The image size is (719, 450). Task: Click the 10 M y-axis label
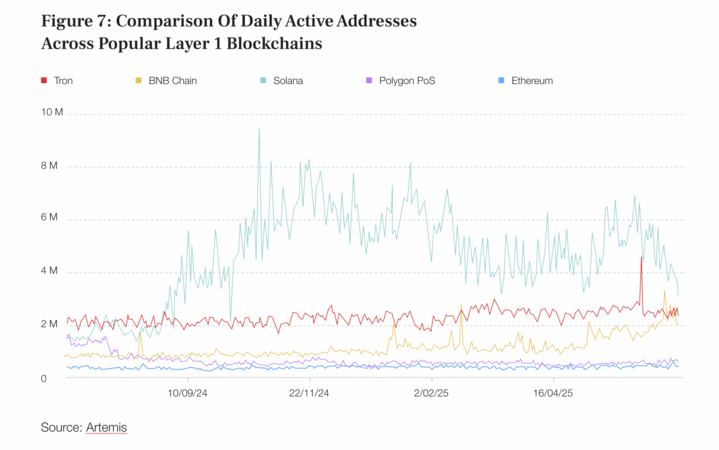tap(52, 112)
